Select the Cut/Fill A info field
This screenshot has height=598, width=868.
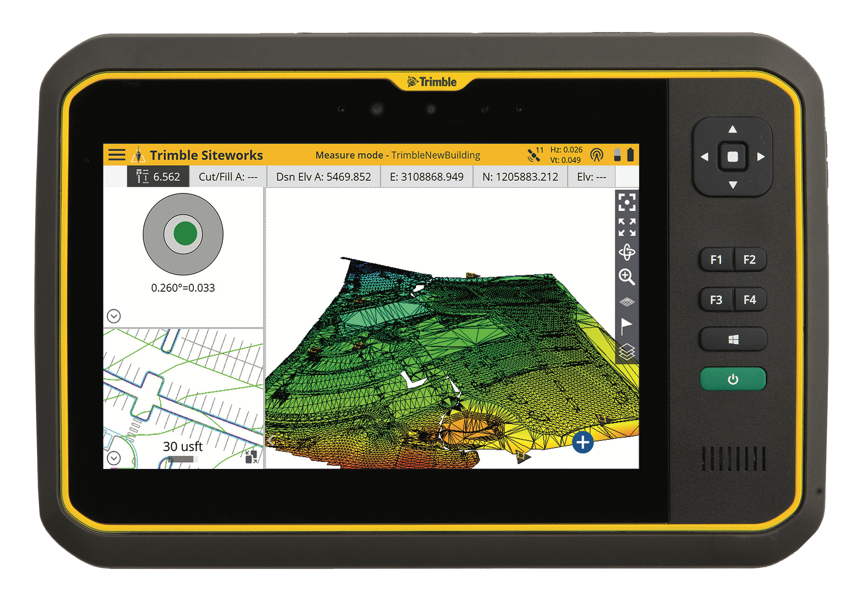point(228,176)
